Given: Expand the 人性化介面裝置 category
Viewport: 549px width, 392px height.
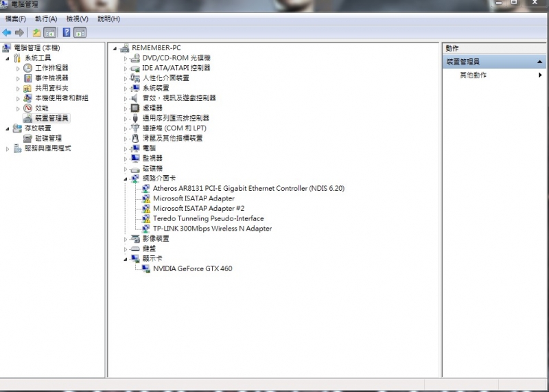Looking at the screenshot, I should (126, 79).
